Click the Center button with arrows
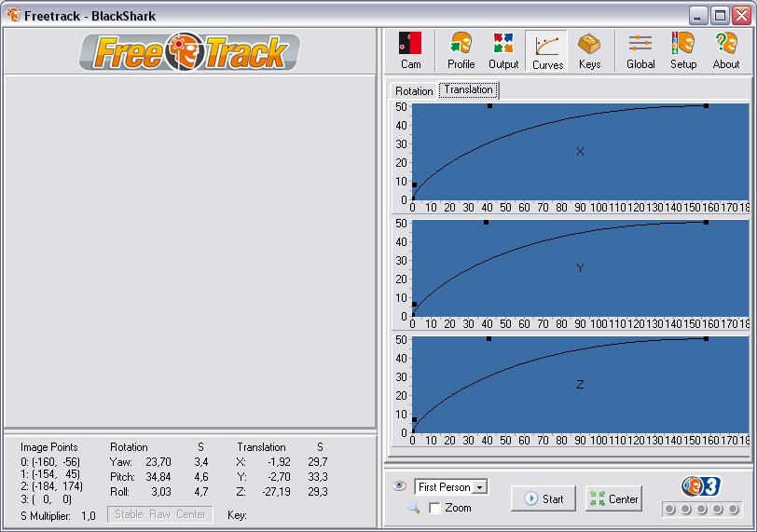Viewport: 757px width, 532px height. tap(613, 498)
